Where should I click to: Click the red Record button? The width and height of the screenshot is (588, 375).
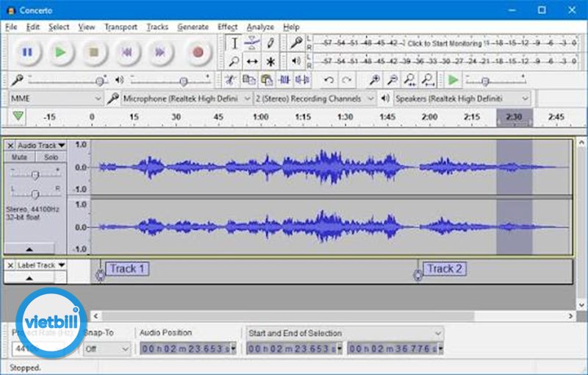coord(198,52)
